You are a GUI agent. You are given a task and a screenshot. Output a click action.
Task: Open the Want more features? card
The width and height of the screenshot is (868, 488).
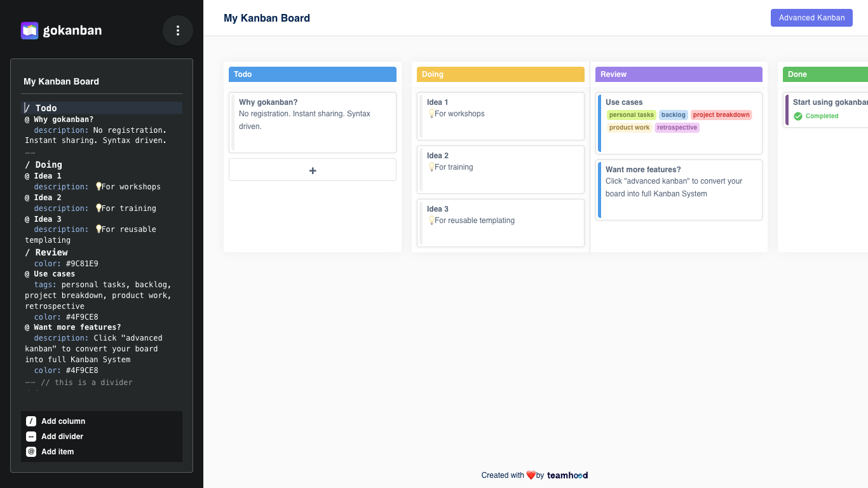[679, 190]
